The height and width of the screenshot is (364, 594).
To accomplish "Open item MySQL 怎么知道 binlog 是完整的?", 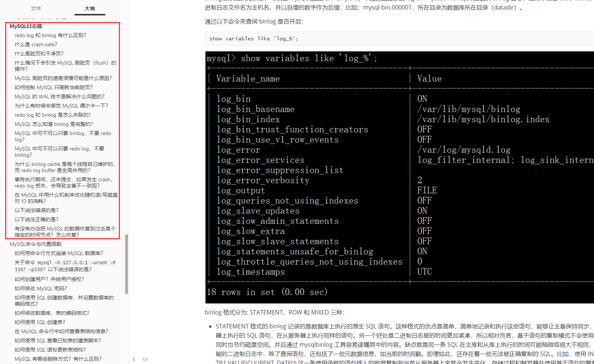I will pos(54,124).
